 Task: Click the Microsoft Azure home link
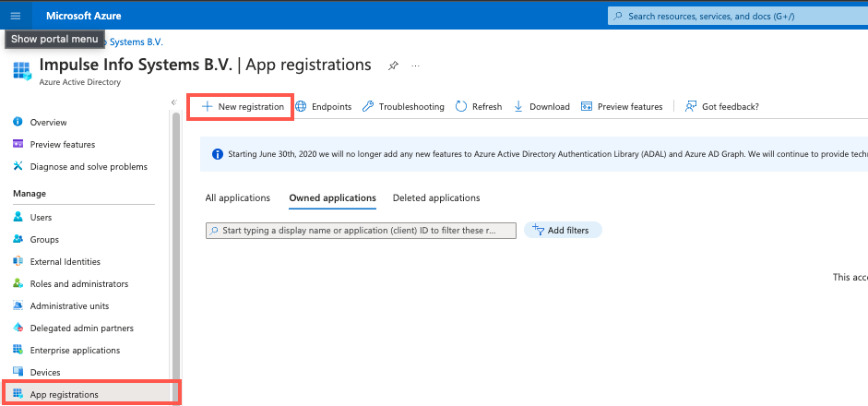pyautogui.click(x=84, y=16)
